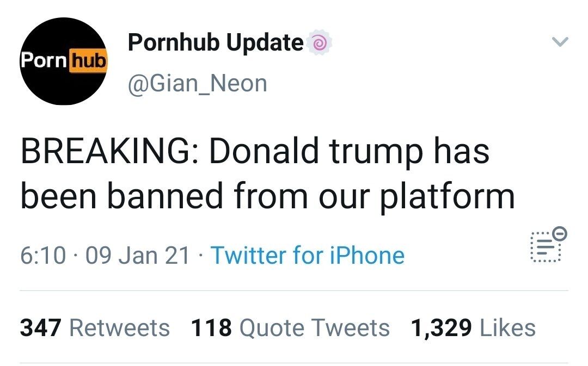Open the tweet options chevron menu
588x366 pixels.
[560, 42]
